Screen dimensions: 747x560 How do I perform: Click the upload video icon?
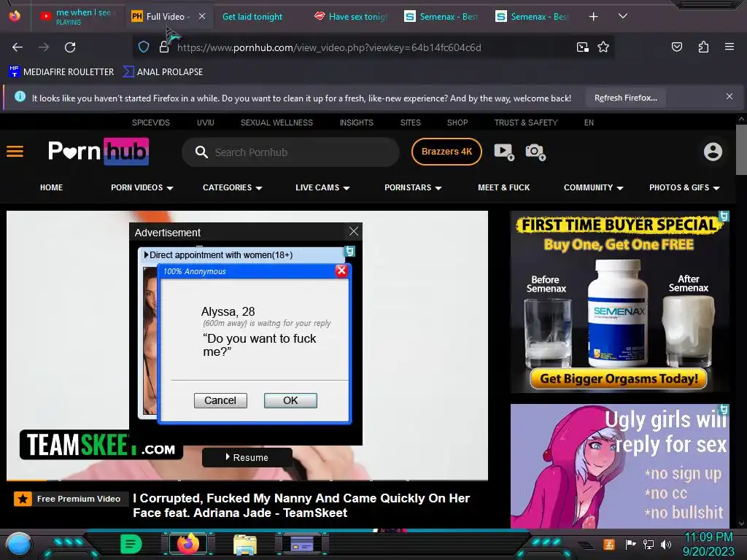click(x=504, y=152)
